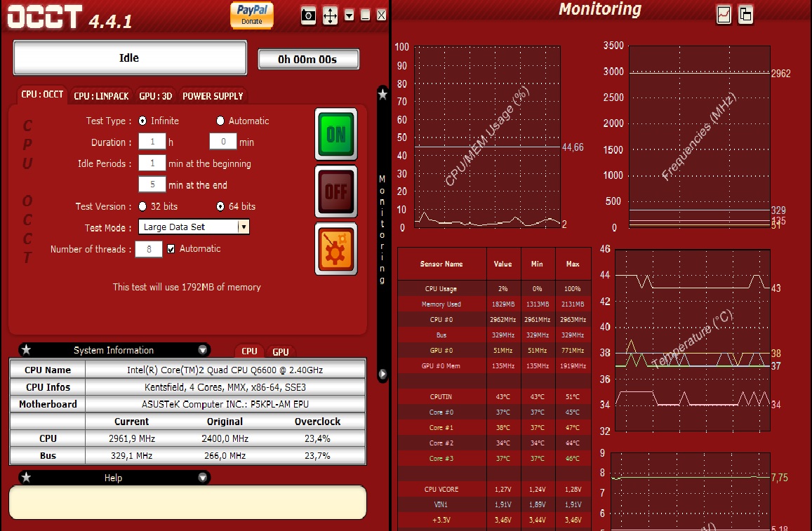Stop the test with the OFF button

336,191
